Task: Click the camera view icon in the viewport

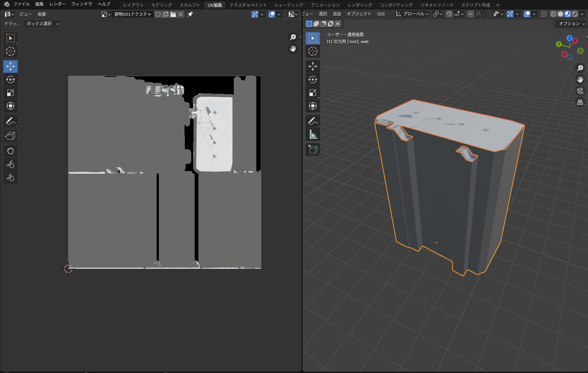Action: click(x=580, y=91)
